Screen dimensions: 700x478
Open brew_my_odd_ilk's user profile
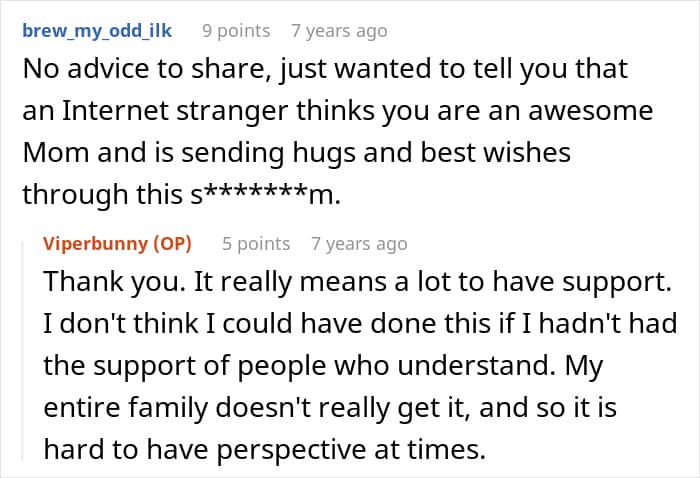(x=97, y=31)
